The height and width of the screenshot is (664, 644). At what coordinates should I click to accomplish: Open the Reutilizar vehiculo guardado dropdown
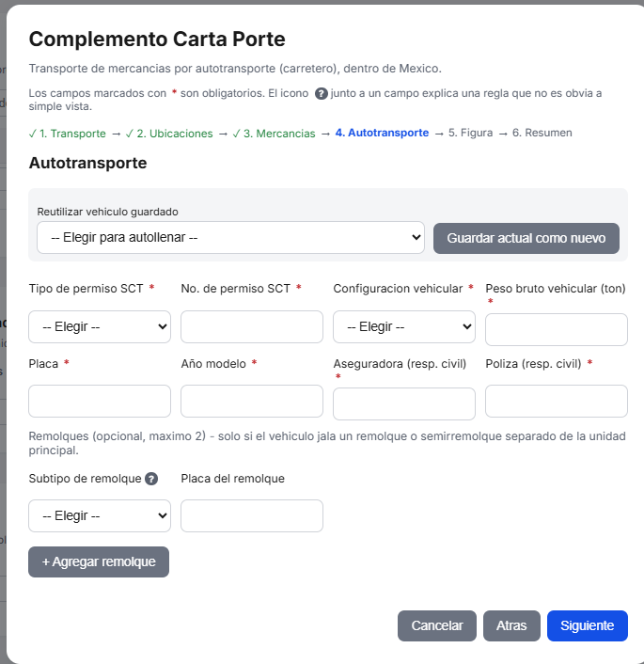pyautogui.click(x=230, y=238)
